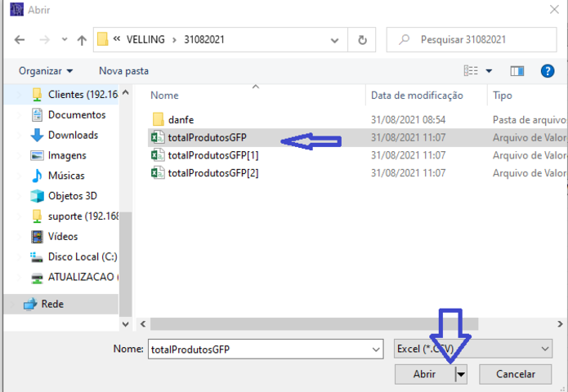Open the Organizar menu

tap(46, 71)
